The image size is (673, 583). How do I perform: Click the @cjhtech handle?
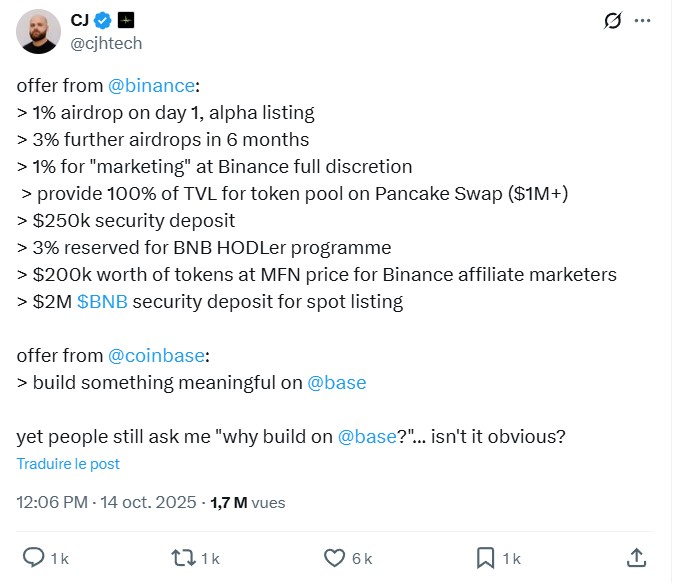coord(106,43)
